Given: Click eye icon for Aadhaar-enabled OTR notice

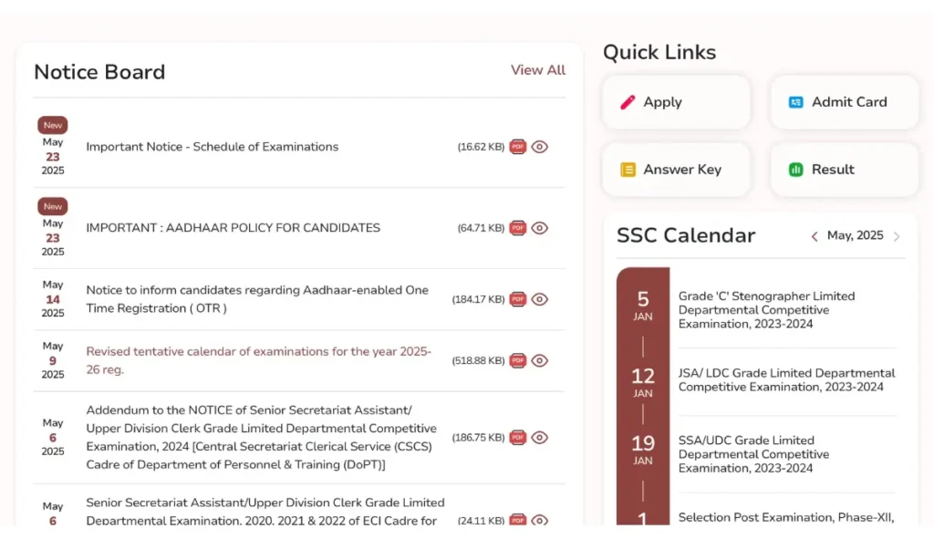Looking at the screenshot, I should pos(539,299).
